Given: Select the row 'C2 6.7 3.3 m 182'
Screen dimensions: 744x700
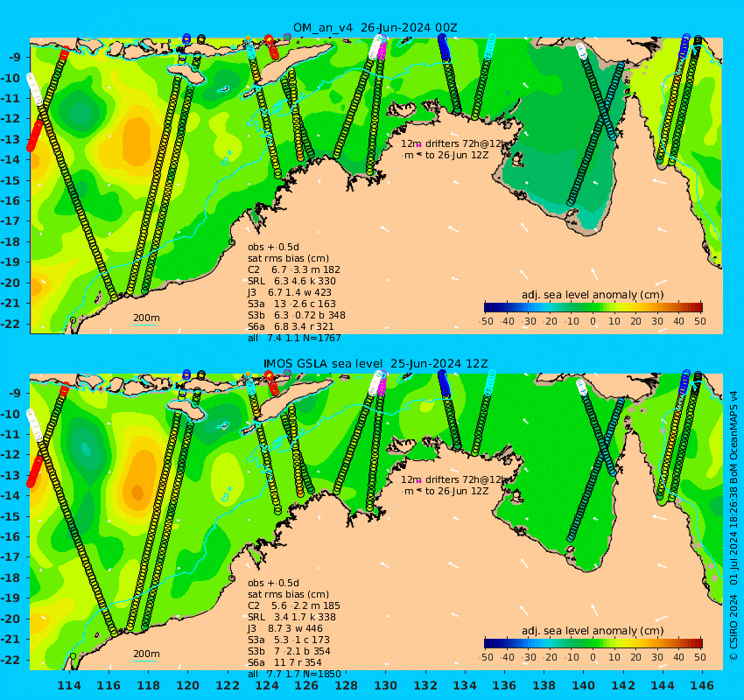Looking at the screenshot, I should [x=294, y=269].
